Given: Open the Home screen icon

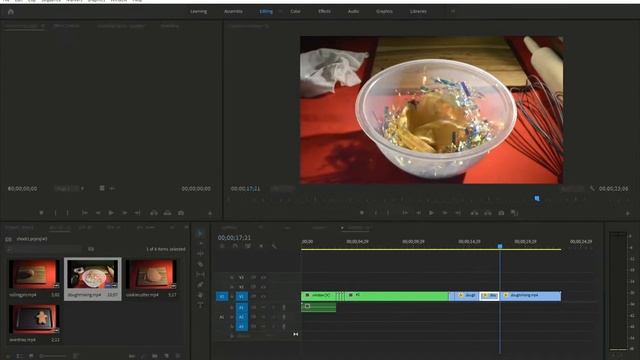Looking at the screenshot, I should [x=11, y=11].
